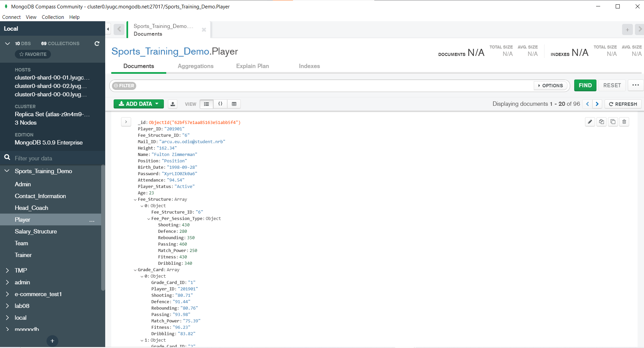Open the Collection menu

point(53,17)
